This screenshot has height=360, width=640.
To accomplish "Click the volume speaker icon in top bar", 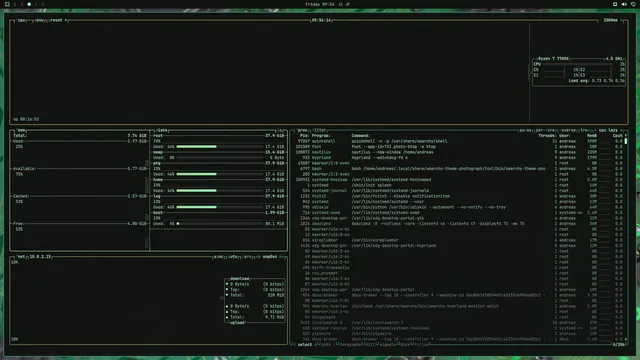I will [624, 4].
